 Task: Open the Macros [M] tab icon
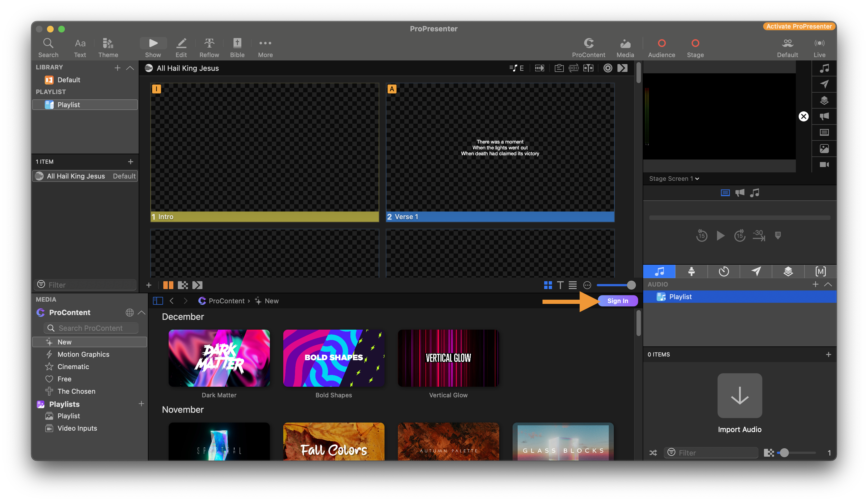[x=820, y=271]
